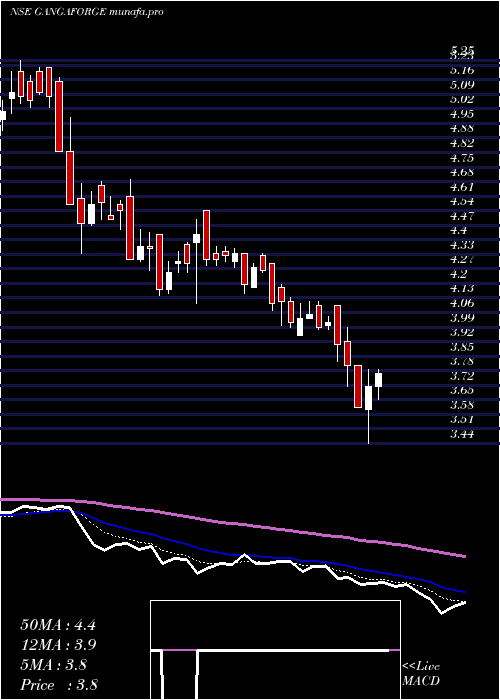Image resolution: width=500 pixels, height=700 pixels.
Task: Select the 5.09 price axis label
Action: coord(462,85)
